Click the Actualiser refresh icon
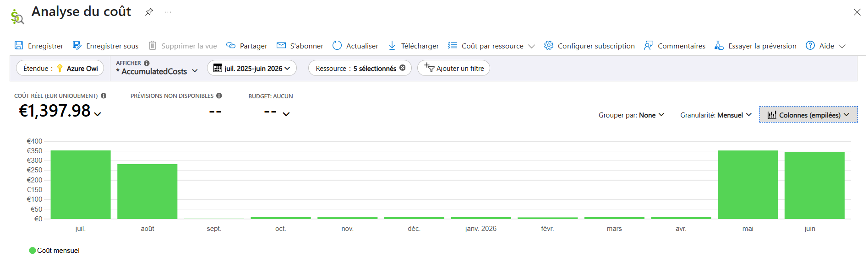The width and height of the screenshot is (868, 262). pos(337,45)
